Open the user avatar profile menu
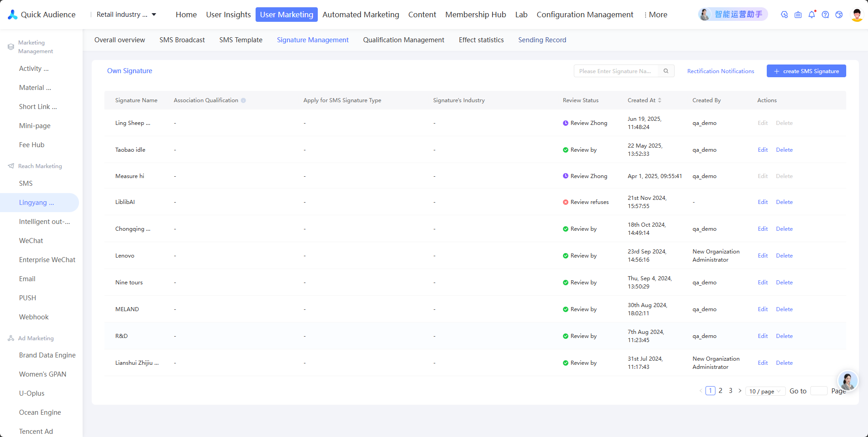Image resolution: width=868 pixels, height=437 pixels. (x=857, y=15)
